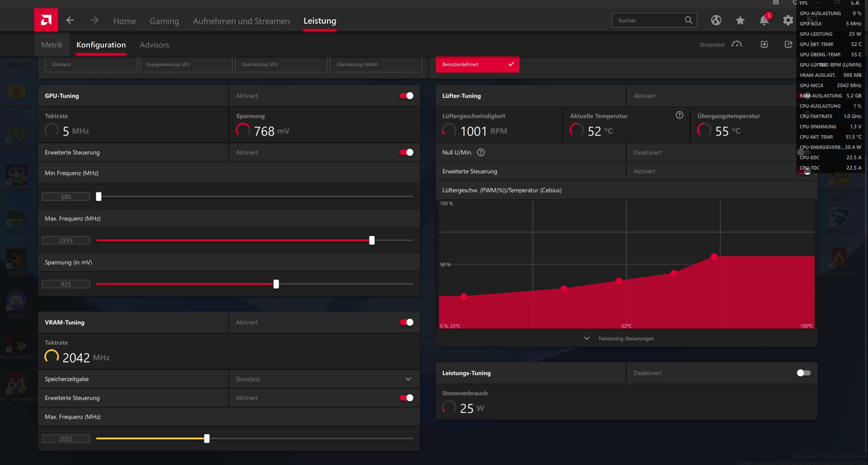Screen dimensions: 868x465
Task: Open the Gaming menu tab
Action: click(x=164, y=21)
